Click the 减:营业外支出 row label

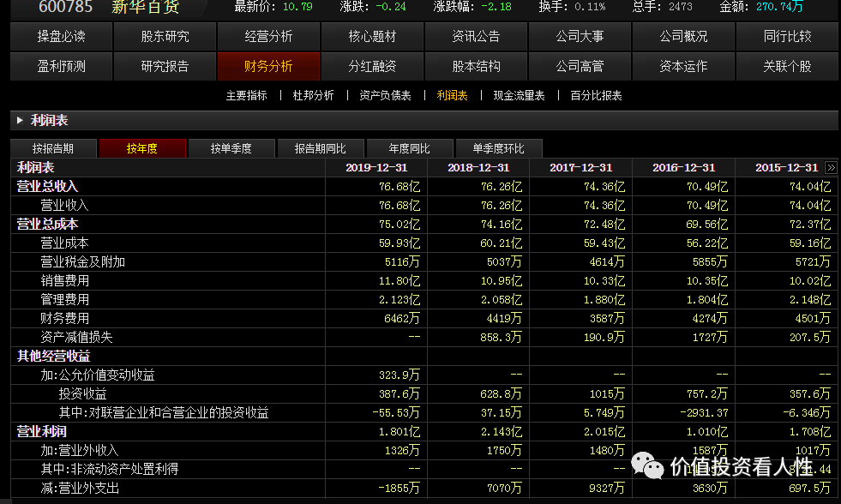pos(80,488)
